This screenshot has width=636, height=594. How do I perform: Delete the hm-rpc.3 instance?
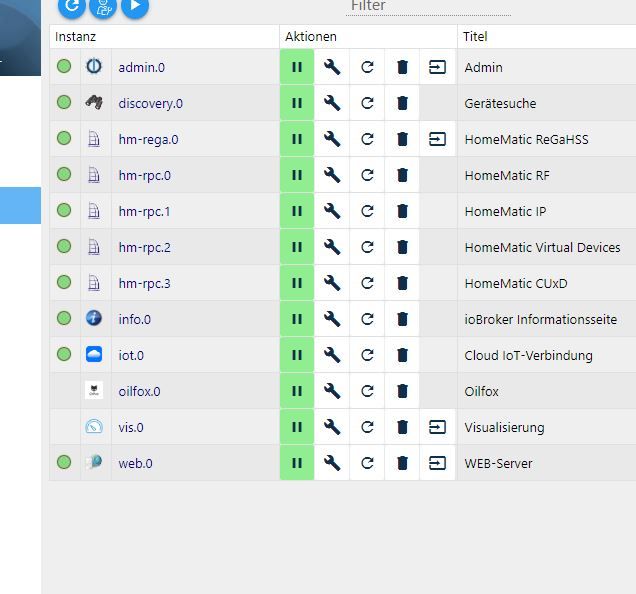pos(402,283)
